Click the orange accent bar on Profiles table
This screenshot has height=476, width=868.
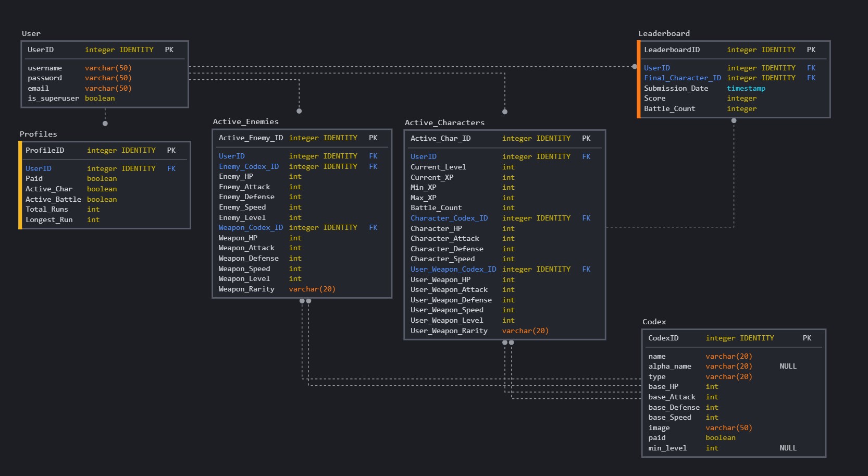(x=20, y=185)
